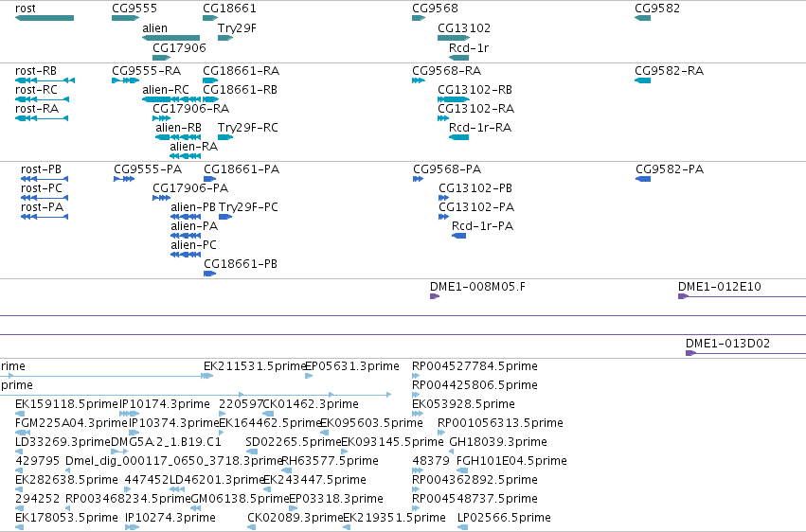This screenshot has height=532, width=806.
Task: Select the CG18661 gene arrow
Action: [210, 18]
